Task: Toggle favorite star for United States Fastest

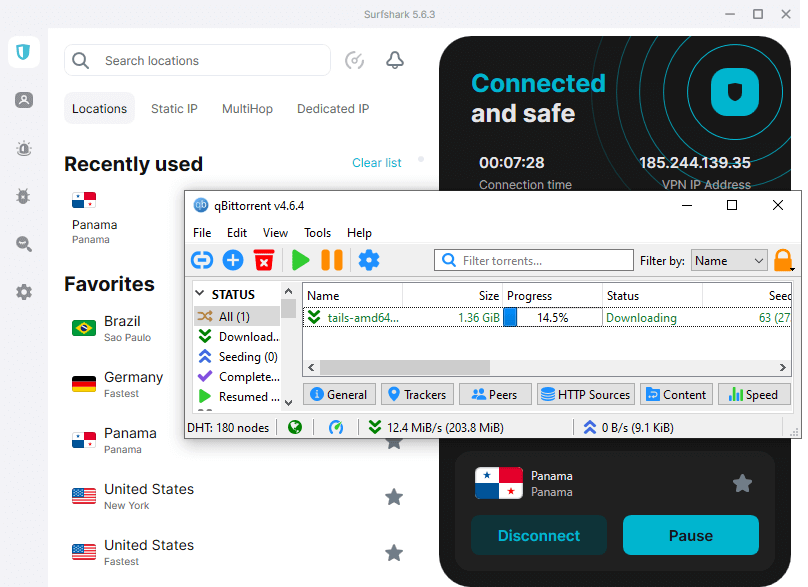Action: pos(394,553)
